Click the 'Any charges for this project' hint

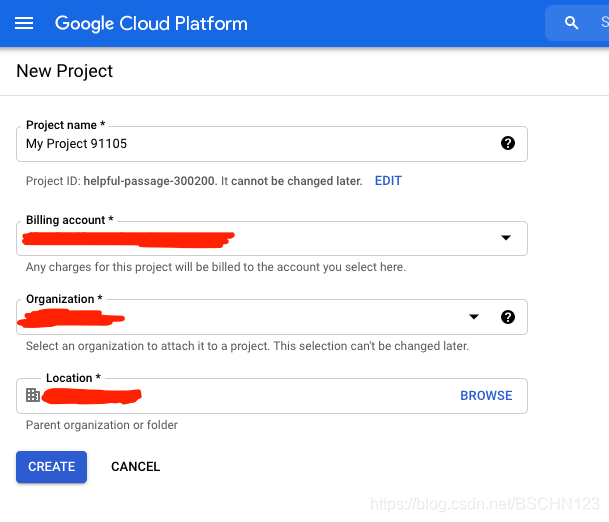coord(216,267)
